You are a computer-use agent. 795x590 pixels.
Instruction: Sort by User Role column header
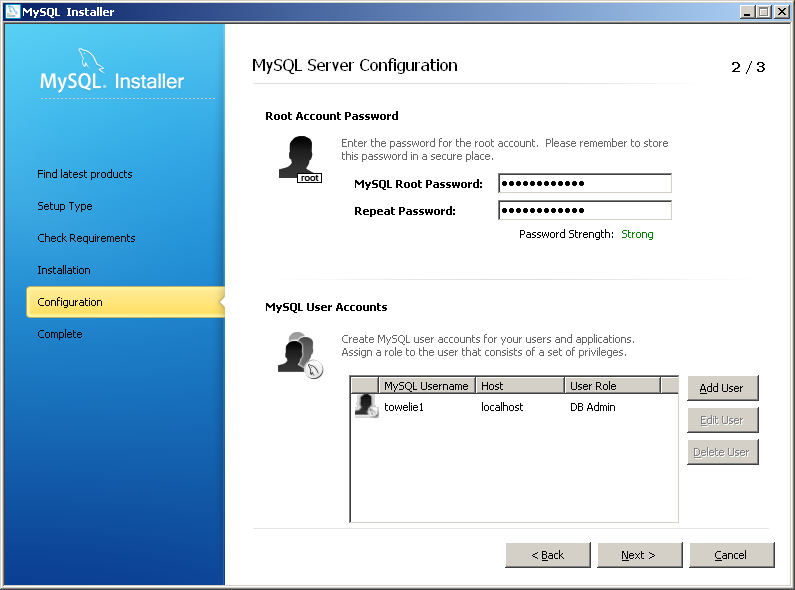pyautogui.click(x=612, y=386)
